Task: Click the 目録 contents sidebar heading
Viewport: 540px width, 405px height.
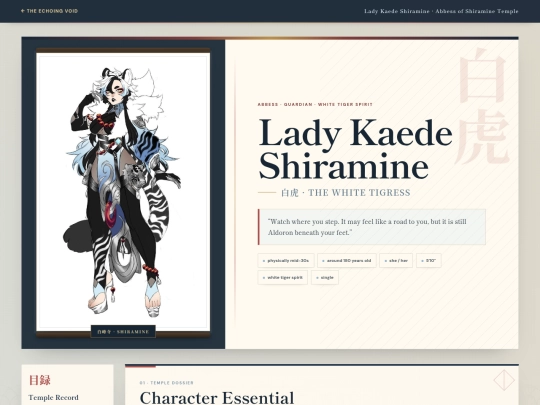Action: pos(40,380)
